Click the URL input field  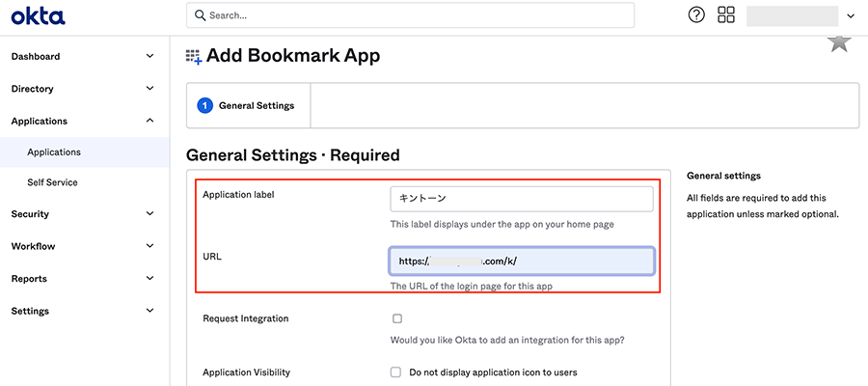(x=521, y=262)
